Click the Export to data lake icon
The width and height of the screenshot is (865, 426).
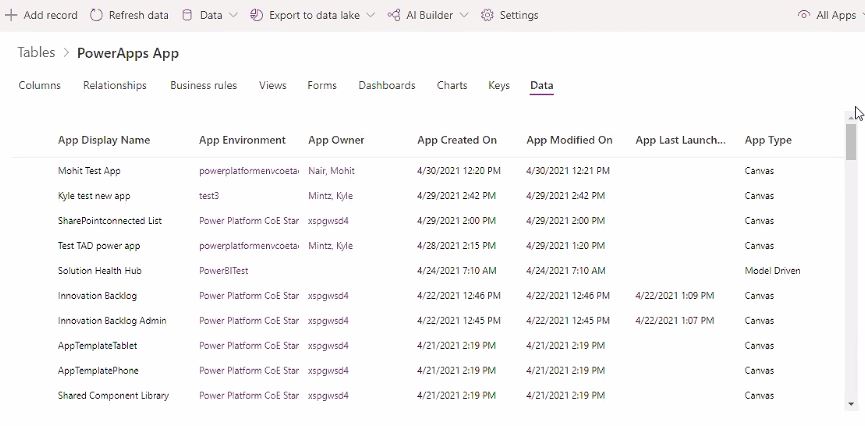coord(256,15)
